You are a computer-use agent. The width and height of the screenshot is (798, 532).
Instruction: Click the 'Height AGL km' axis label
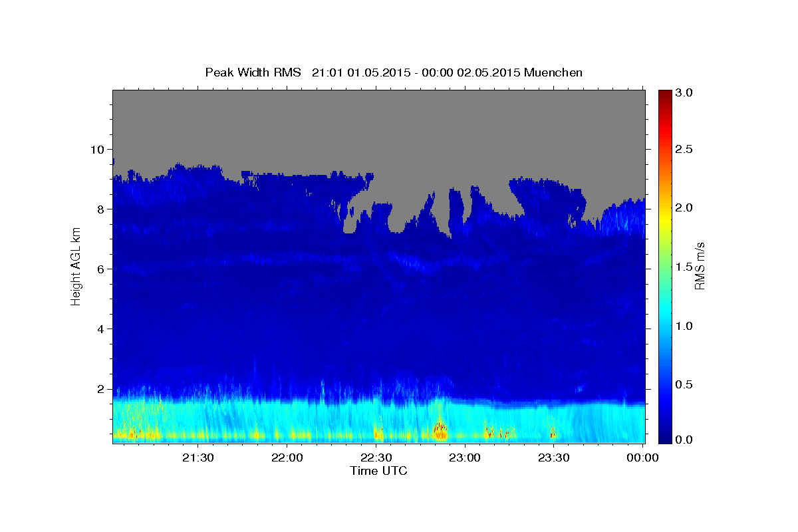point(75,266)
